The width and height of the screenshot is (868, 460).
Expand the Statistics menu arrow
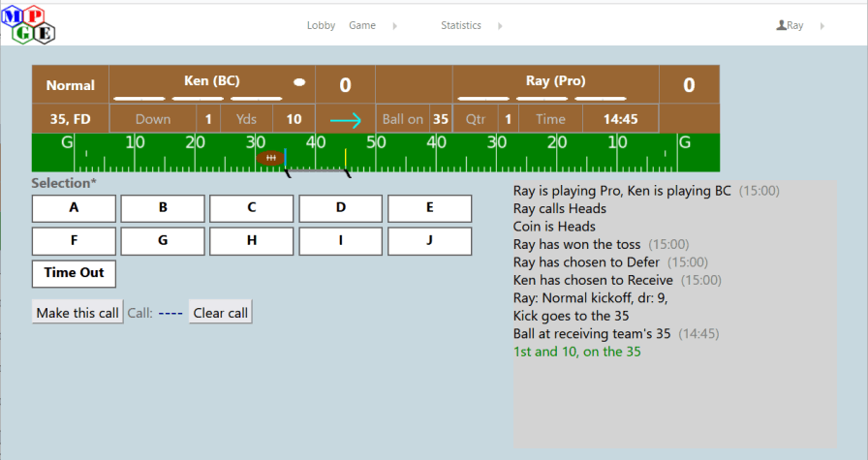coord(500,26)
